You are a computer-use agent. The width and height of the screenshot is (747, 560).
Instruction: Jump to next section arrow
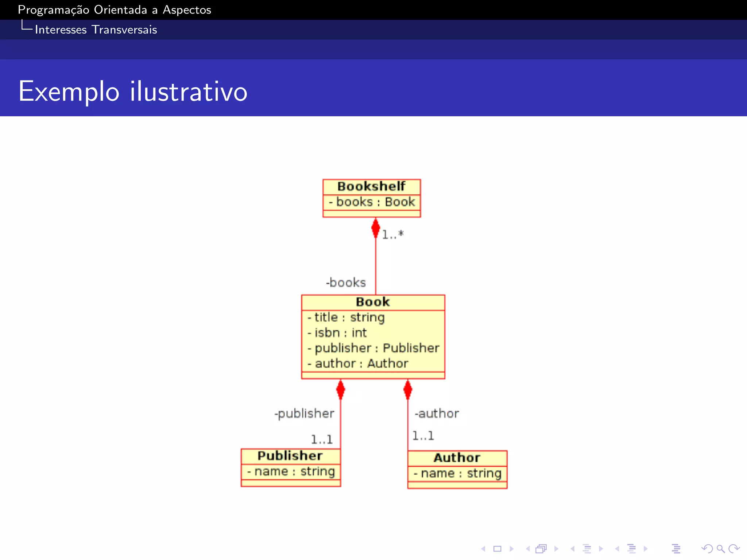[x=646, y=549]
